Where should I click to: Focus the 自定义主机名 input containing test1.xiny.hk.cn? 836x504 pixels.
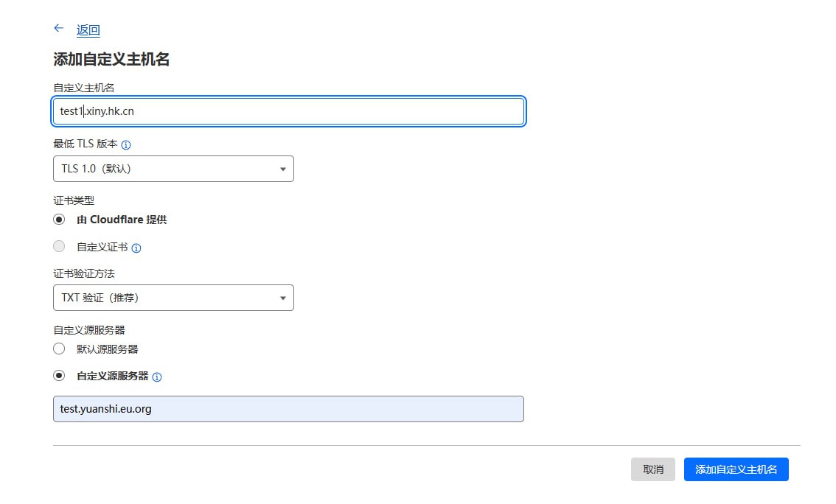pyautogui.click(x=288, y=111)
